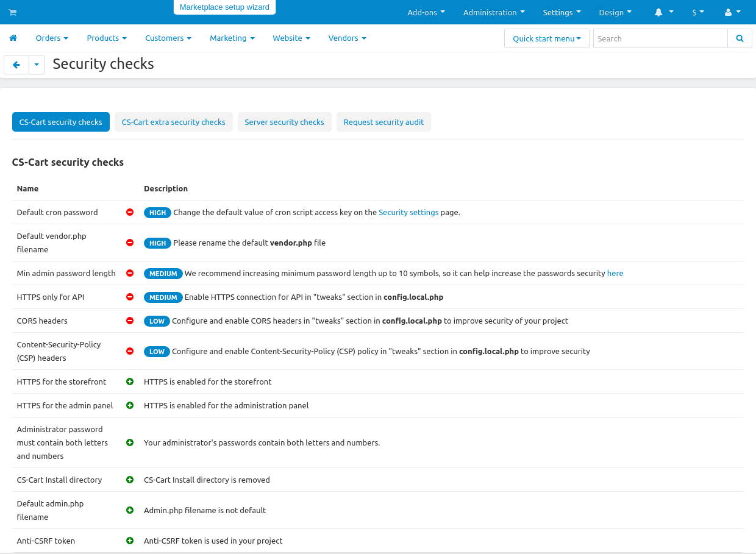The width and height of the screenshot is (756, 554).
Task: Click the LOW badge for CORS headers
Action: coord(157,321)
